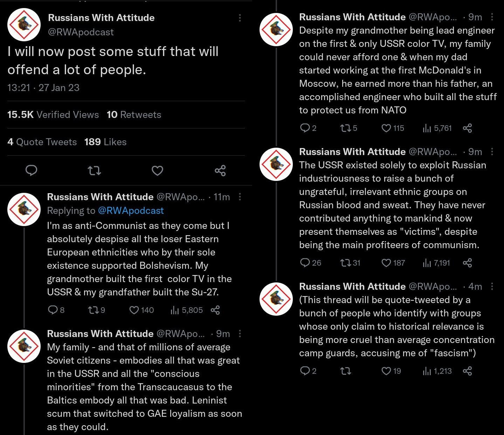Open the 189 Likes list

click(x=105, y=142)
